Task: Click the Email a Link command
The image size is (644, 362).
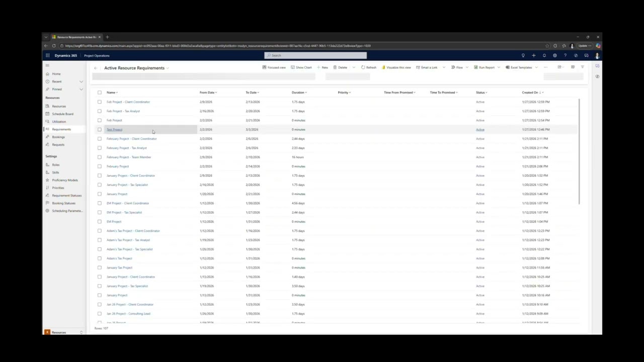Action: pyautogui.click(x=427, y=67)
